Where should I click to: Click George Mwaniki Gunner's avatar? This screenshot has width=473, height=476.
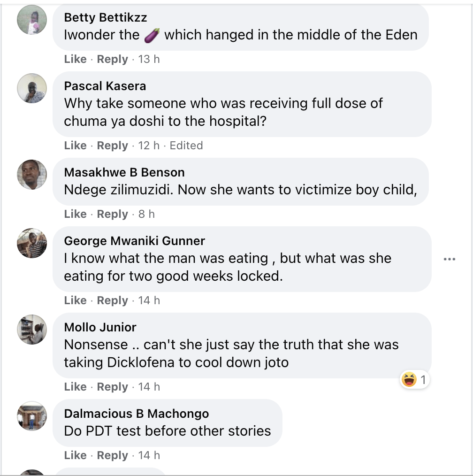point(32,243)
